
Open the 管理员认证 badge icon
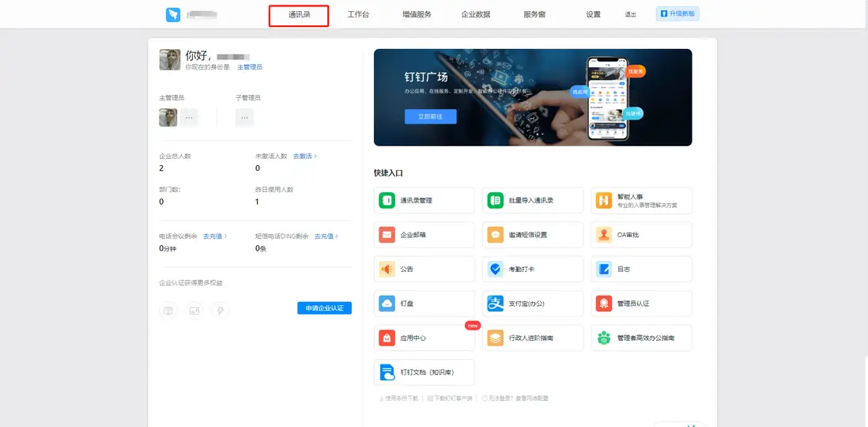pyautogui.click(x=604, y=304)
